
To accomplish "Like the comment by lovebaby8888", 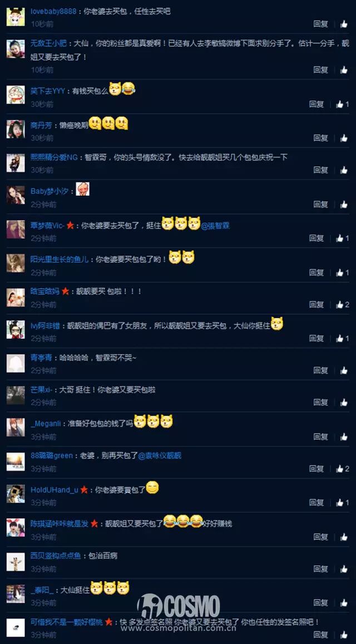I will [x=344, y=24].
